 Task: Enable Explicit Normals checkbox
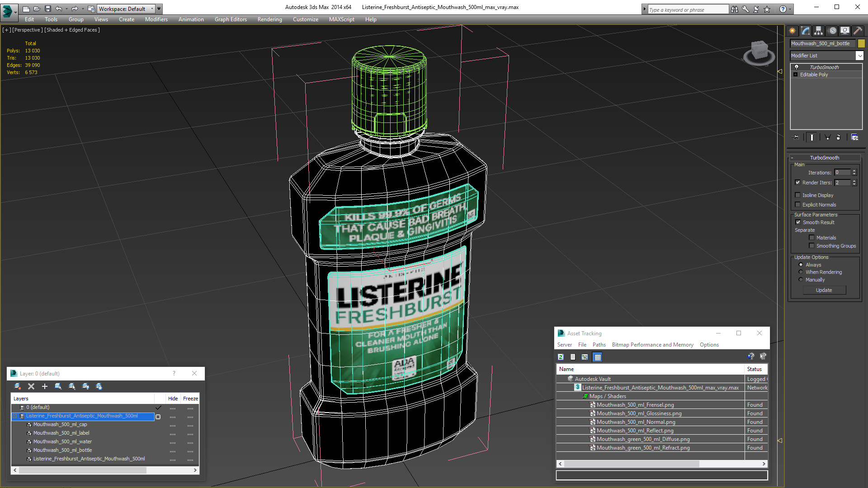(797, 205)
